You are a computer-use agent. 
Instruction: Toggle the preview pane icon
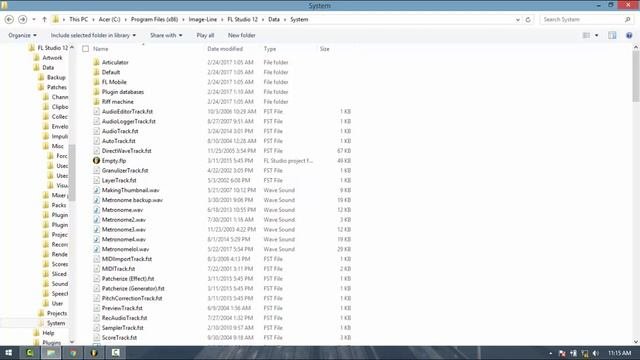pos(612,36)
